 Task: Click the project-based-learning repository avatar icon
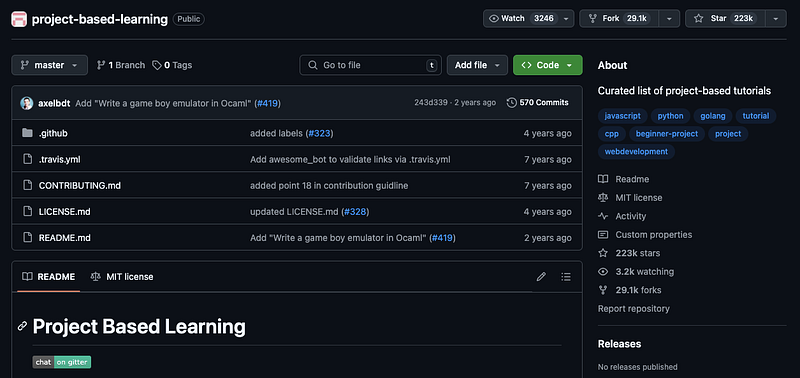pyautogui.click(x=19, y=19)
